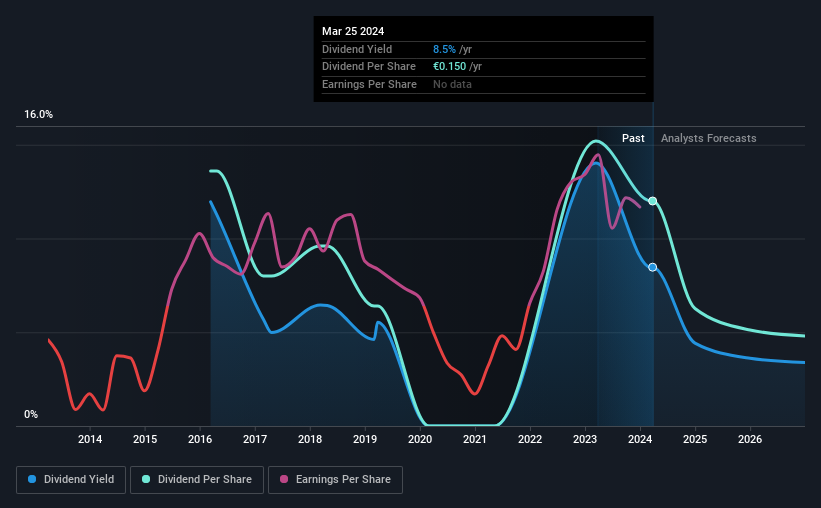Click the 2019 x-axis label
Screen dimensions: 821x508
tap(365, 439)
